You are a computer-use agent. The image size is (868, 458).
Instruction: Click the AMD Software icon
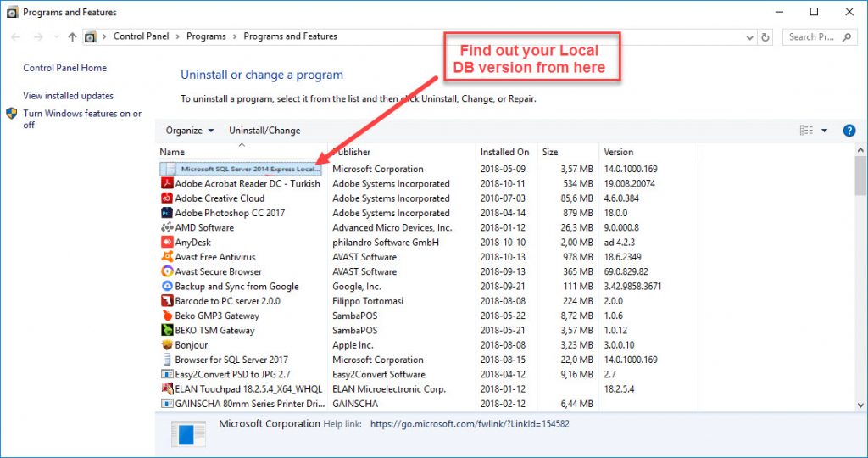[167, 227]
